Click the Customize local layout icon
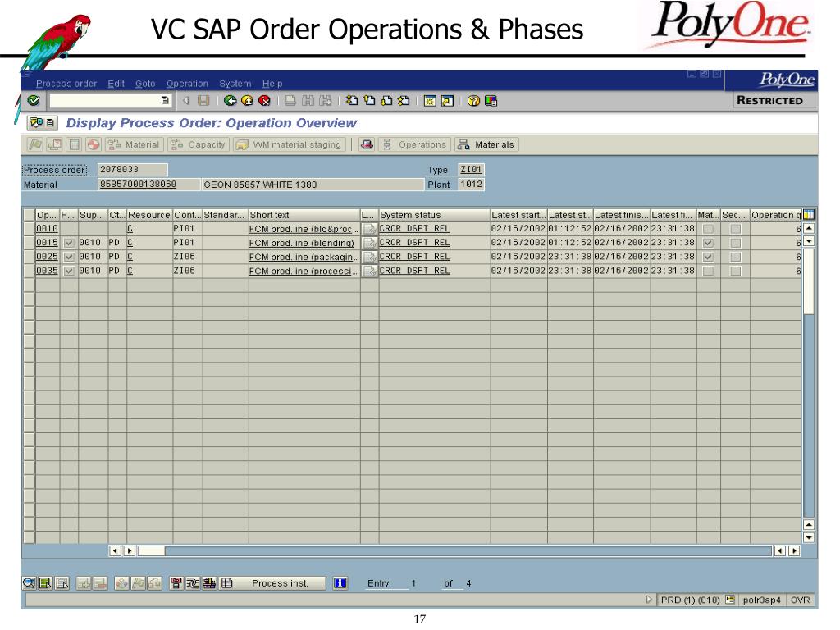 pyautogui.click(x=491, y=101)
